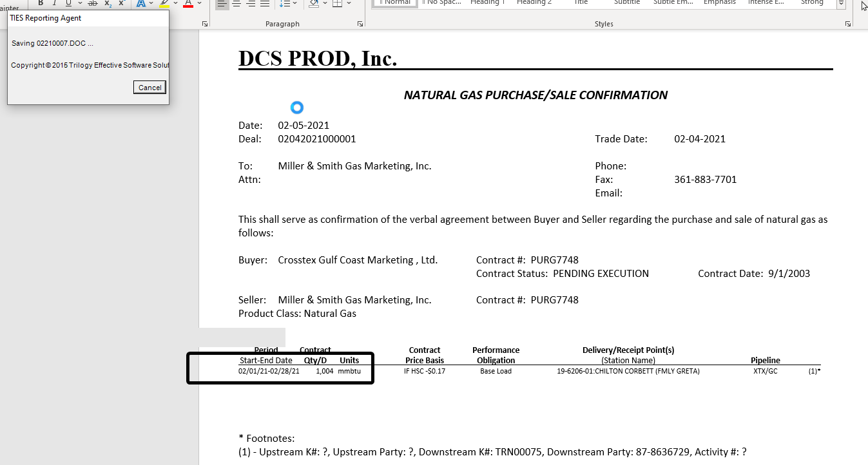Apply the Strong style

[x=812, y=3]
